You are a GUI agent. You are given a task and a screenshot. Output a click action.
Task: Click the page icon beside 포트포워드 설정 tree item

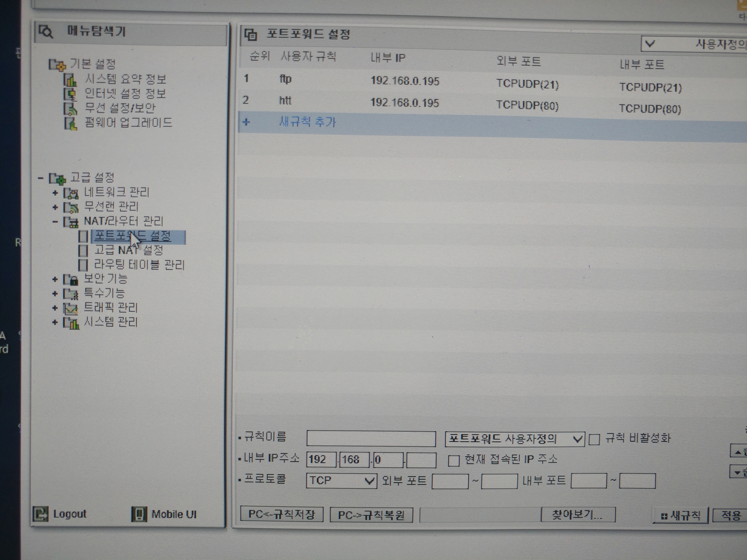click(x=83, y=236)
